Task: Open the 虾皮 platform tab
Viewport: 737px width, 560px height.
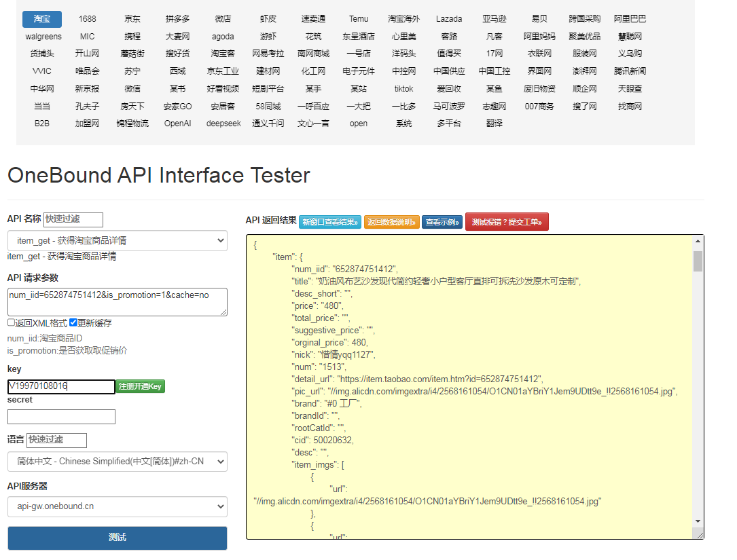Action: 268,19
